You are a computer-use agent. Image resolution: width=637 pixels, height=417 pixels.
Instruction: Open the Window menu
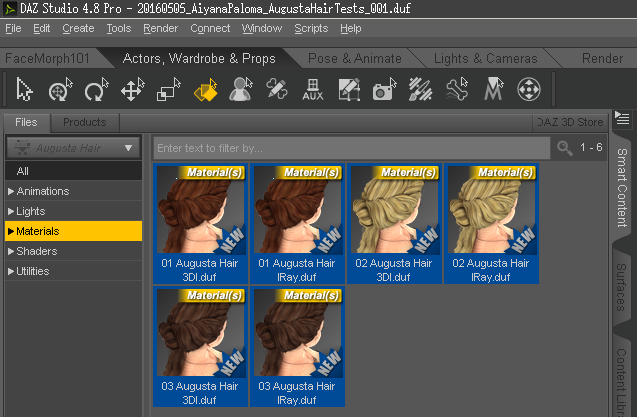(x=262, y=28)
